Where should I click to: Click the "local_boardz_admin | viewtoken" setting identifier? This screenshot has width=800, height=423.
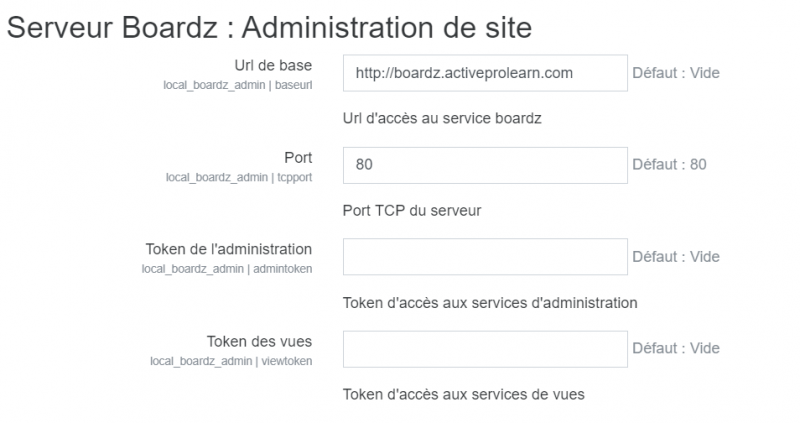(x=231, y=360)
